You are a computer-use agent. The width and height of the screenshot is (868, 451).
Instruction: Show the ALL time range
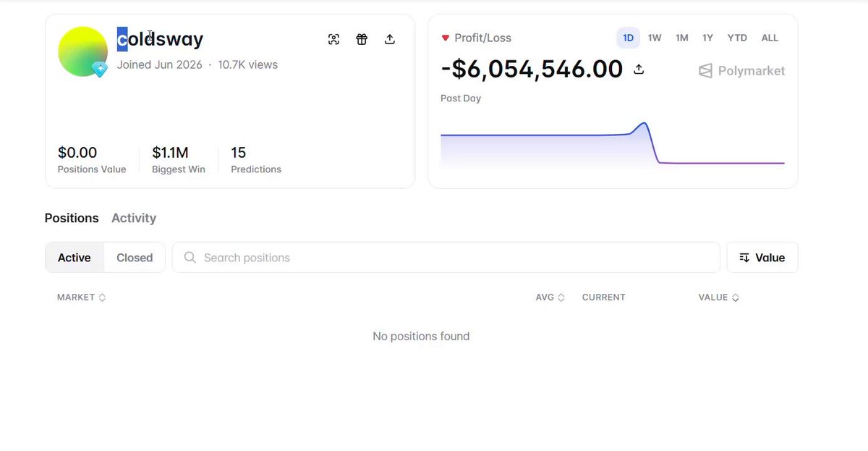click(x=770, y=38)
